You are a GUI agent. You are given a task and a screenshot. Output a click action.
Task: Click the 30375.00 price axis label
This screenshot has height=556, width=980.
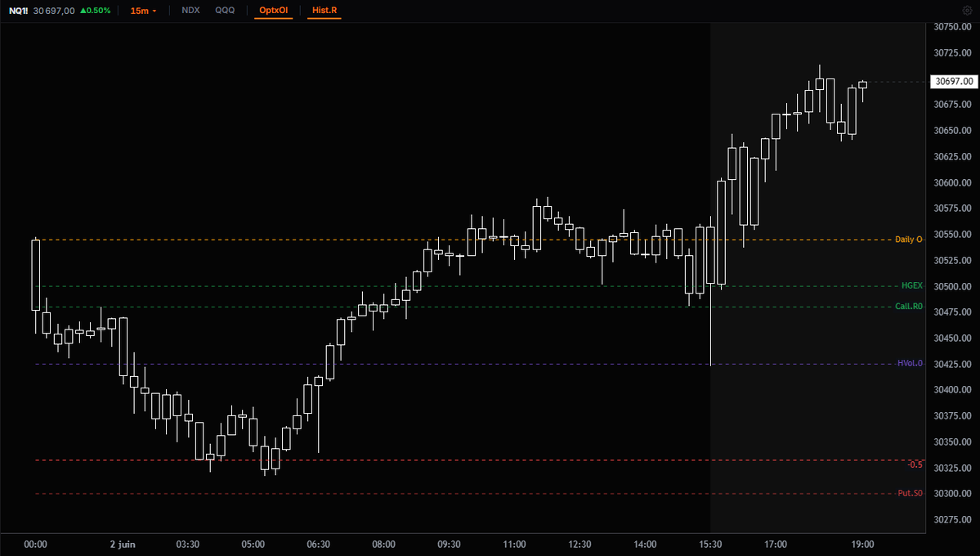point(952,416)
